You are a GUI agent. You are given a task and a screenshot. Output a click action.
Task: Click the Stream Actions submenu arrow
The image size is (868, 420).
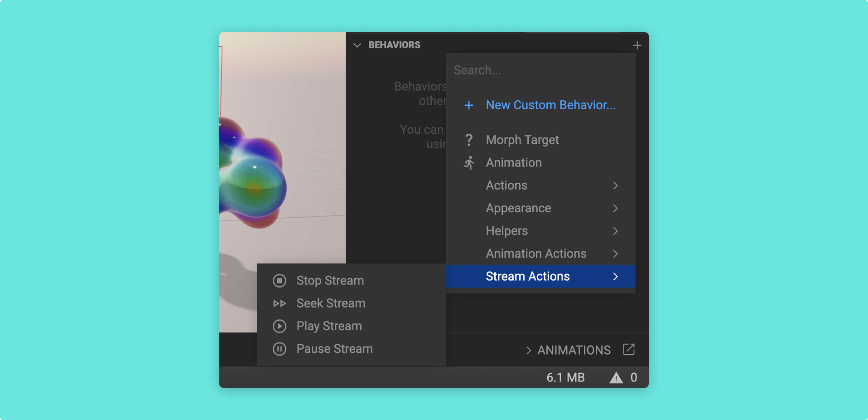[615, 276]
